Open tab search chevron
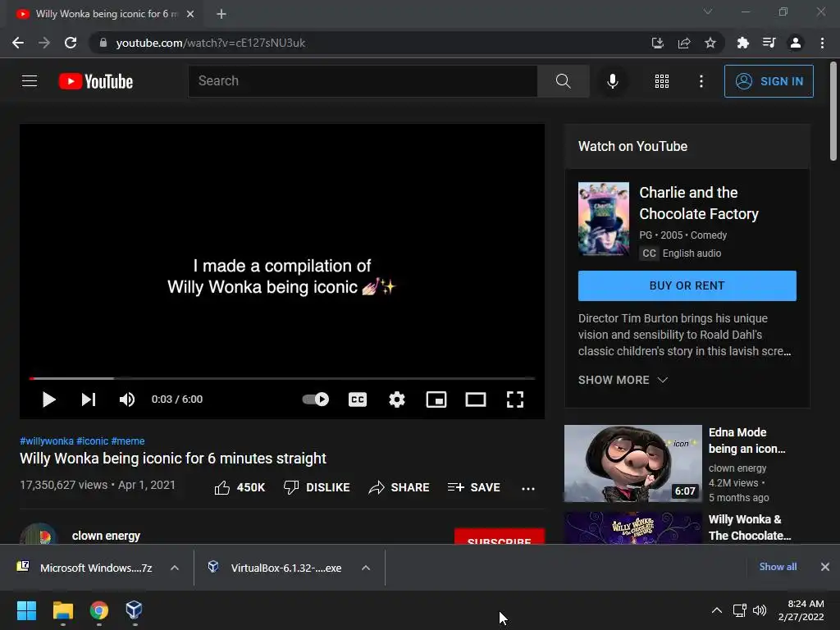Image resolution: width=840 pixels, height=630 pixels. coord(708,11)
